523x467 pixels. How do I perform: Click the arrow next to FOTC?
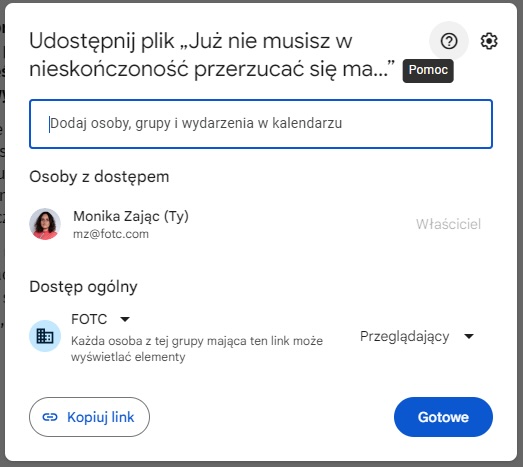[125, 319]
